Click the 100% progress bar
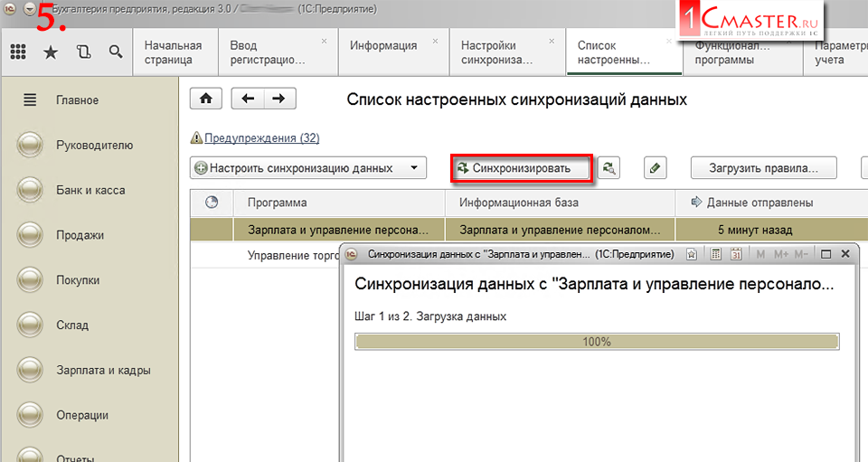 (x=597, y=342)
